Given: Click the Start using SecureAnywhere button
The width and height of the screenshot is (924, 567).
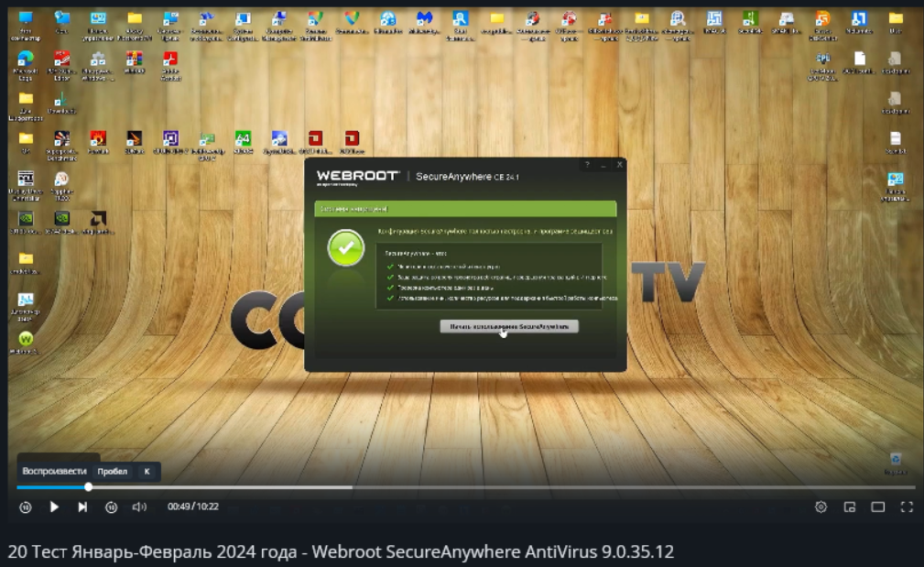Looking at the screenshot, I should pos(509,326).
